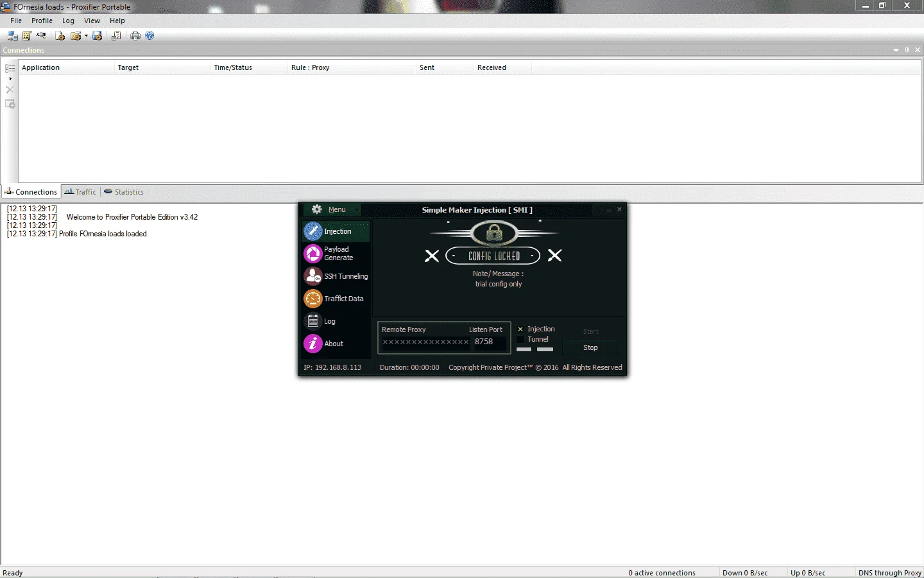Click 'Profile FOmesia loads loaded.' log line
Viewport: 924px width, 578px height.
tap(103, 234)
